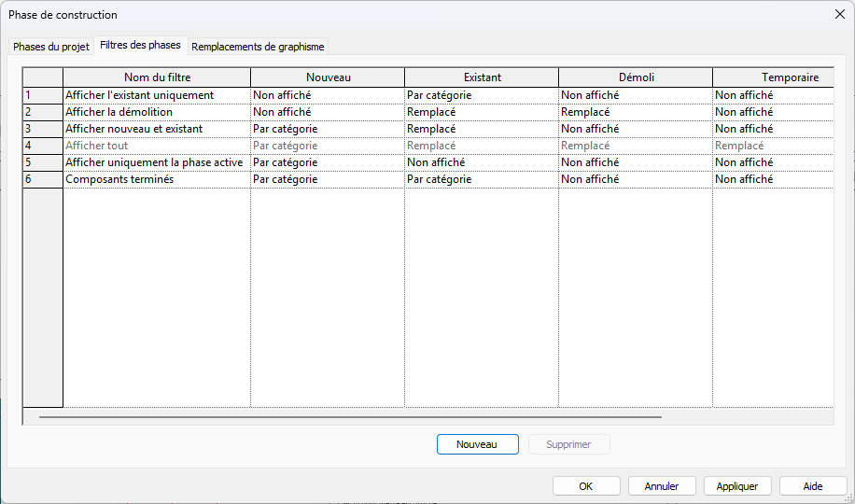Viewport: 855px width, 504px height.
Task: Click the Composants terminés filter name cell
Action: tap(156, 179)
